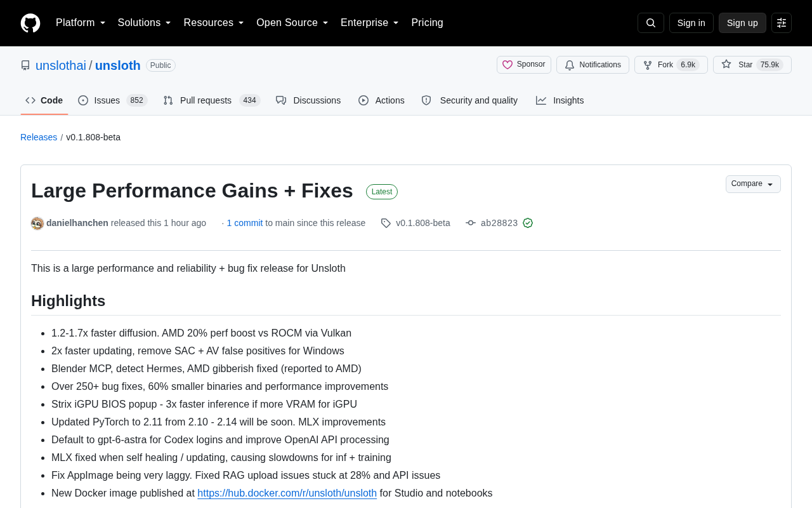812x508 pixels.
Task: Fork the repository using Fork button
Action: click(x=671, y=65)
